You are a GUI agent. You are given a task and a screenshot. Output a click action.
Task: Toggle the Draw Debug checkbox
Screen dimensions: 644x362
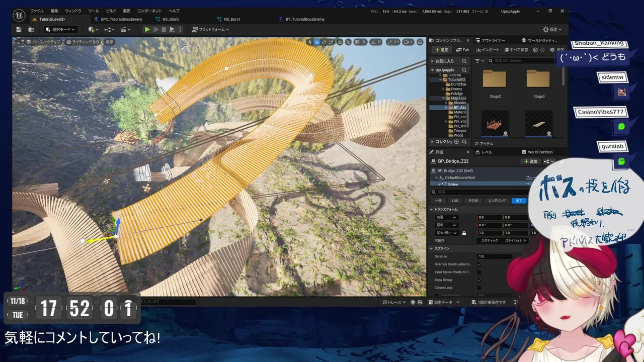(x=479, y=280)
